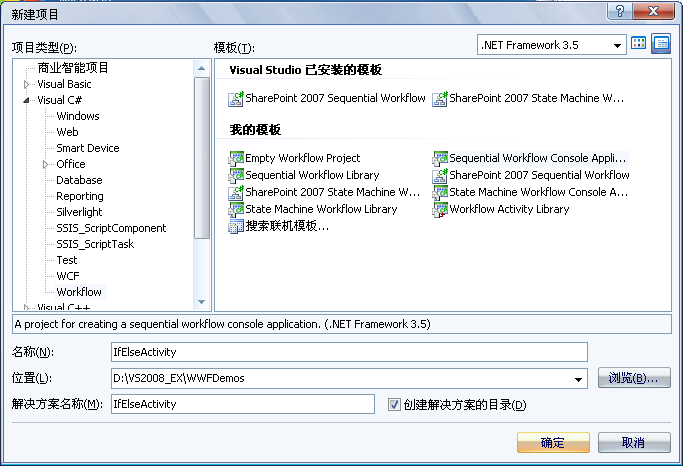The height and width of the screenshot is (466, 683).
Task: Pick SharePoint 2007 State Machine icon in 我的模板
Action: [x=236, y=192]
